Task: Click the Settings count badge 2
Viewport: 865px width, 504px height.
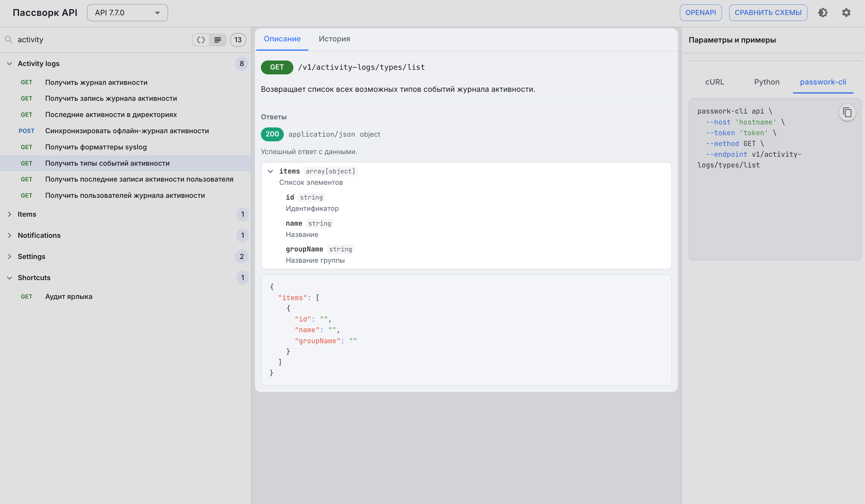Action: click(x=242, y=257)
